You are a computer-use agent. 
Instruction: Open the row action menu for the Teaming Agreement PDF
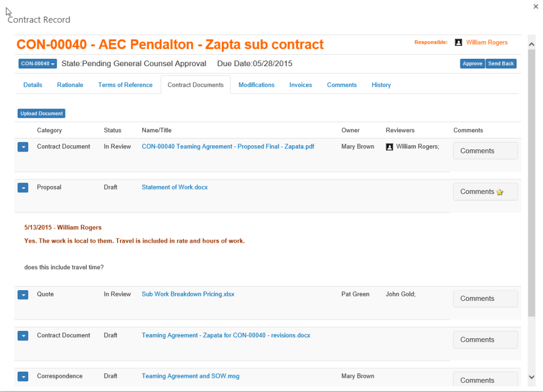pos(23,147)
